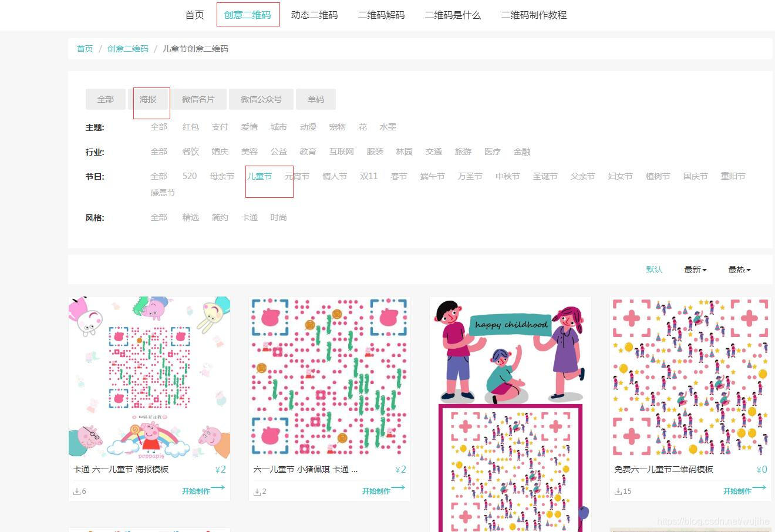Filter style by 精选
This screenshot has height=532, width=775.
[191, 217]
